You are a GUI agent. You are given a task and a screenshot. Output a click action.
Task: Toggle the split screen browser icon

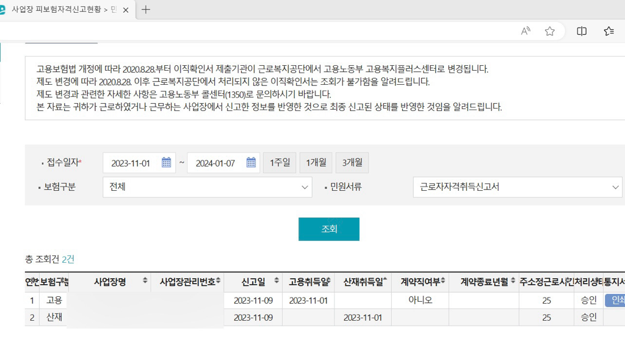582,31
